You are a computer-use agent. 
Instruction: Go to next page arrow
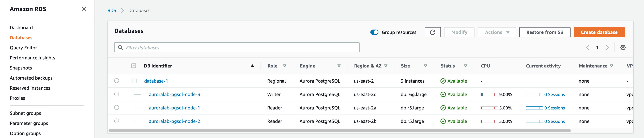(x=607, y=47)
